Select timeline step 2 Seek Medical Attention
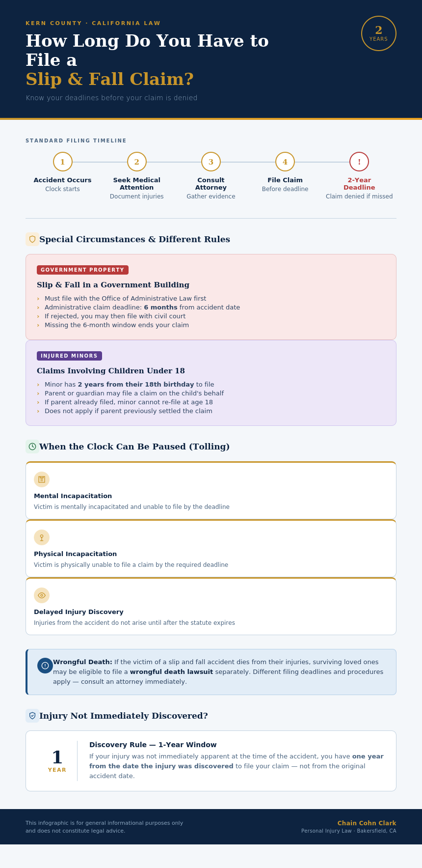422x868 pixels. (137, 162)
